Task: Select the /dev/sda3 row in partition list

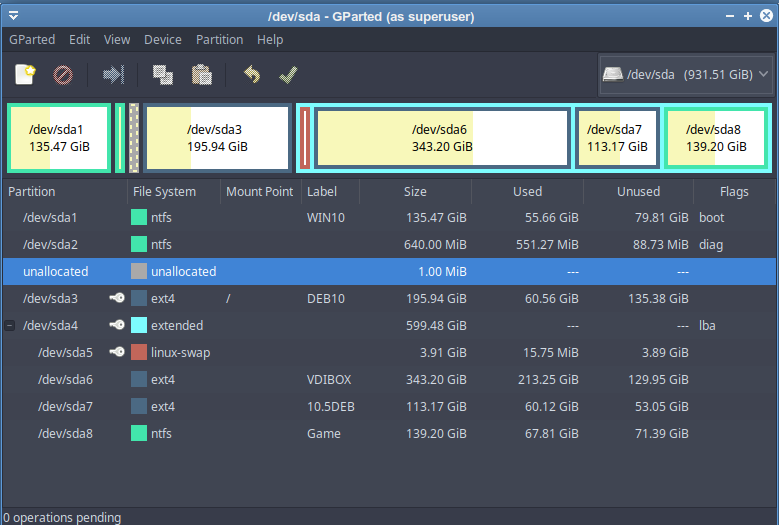Action: pos(390,299)
